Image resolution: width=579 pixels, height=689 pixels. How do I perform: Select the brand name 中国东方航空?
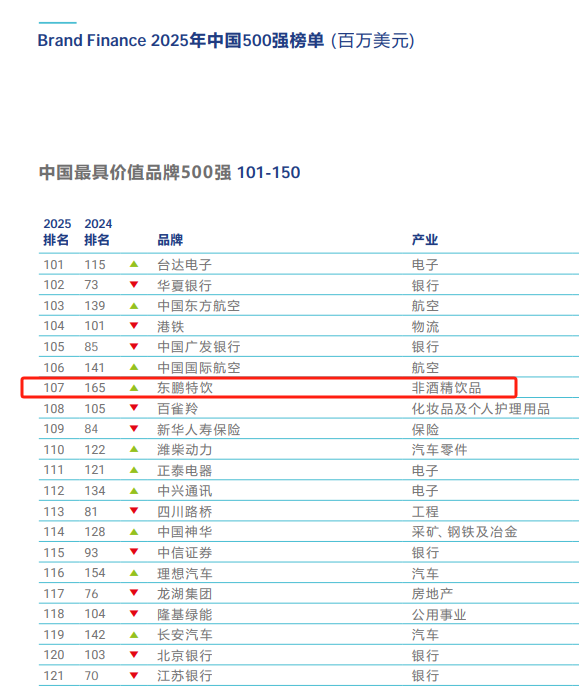point(199,306)
